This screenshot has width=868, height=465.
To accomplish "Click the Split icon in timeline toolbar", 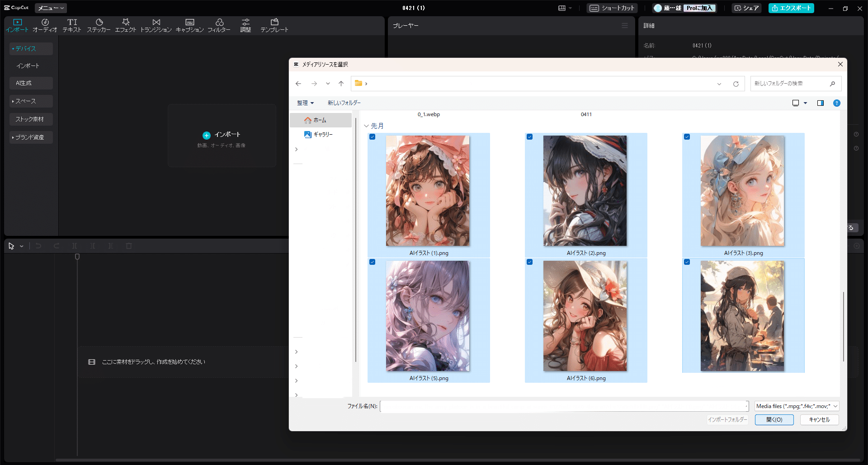I will (x=75, y=246).
